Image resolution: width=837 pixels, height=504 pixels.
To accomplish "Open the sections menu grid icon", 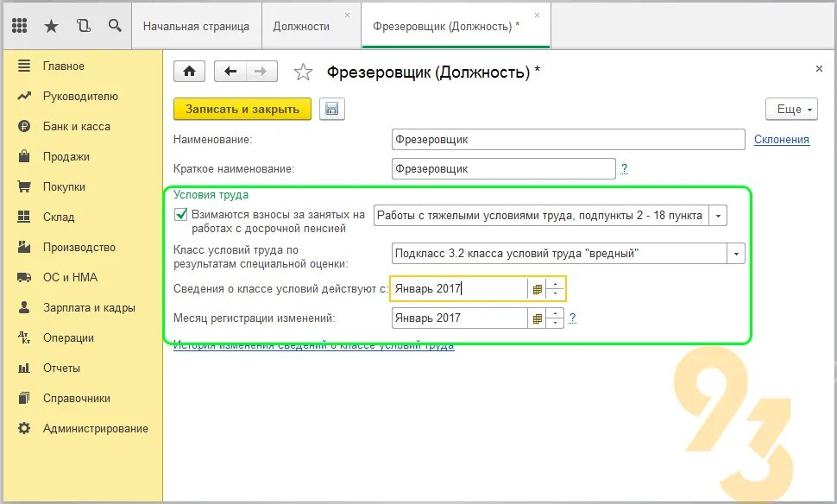I will point(20,26).
